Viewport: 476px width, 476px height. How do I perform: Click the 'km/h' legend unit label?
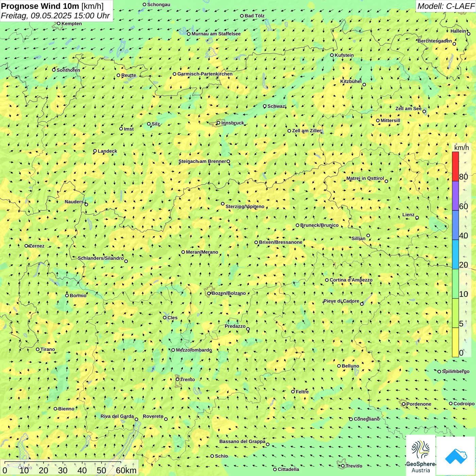(462, 148)
